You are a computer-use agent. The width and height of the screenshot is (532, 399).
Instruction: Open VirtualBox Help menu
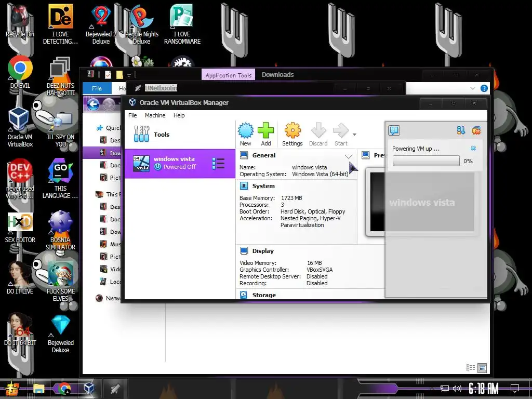point(179,115)
